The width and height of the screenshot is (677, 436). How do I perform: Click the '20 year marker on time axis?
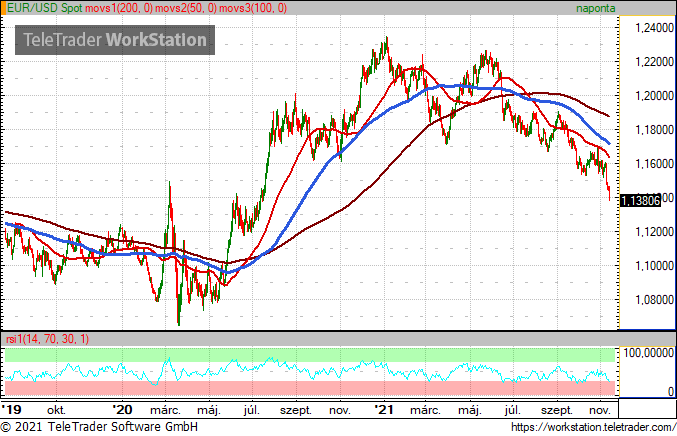(x=122, y=409)
